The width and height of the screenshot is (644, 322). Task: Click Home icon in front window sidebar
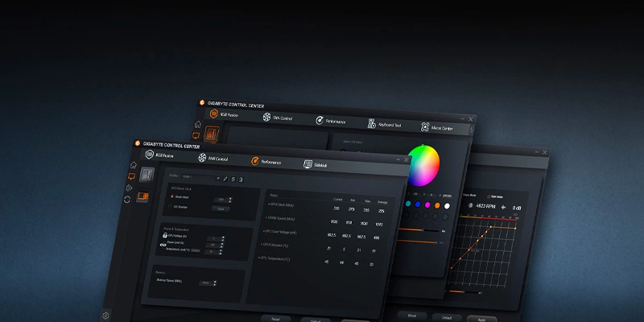(x=133, y=165)
